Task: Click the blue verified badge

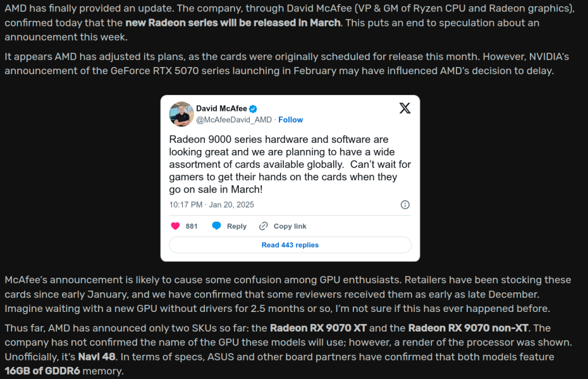Action: tap(253, 109)
